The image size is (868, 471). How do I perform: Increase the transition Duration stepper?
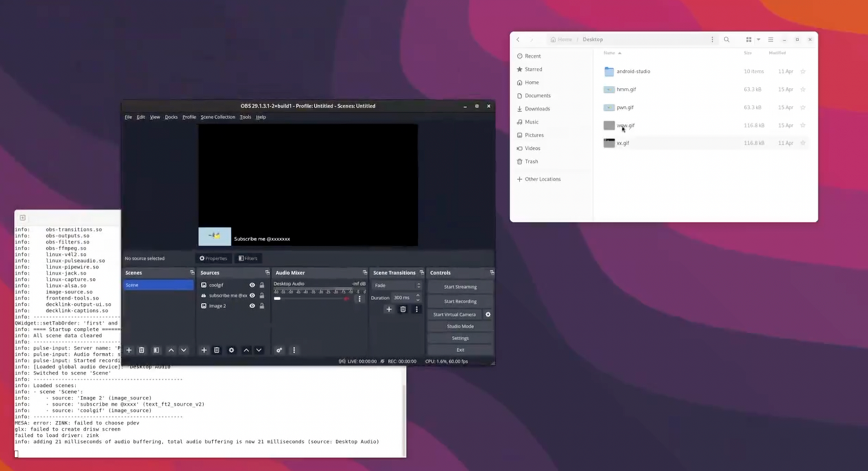click(418, 295)
